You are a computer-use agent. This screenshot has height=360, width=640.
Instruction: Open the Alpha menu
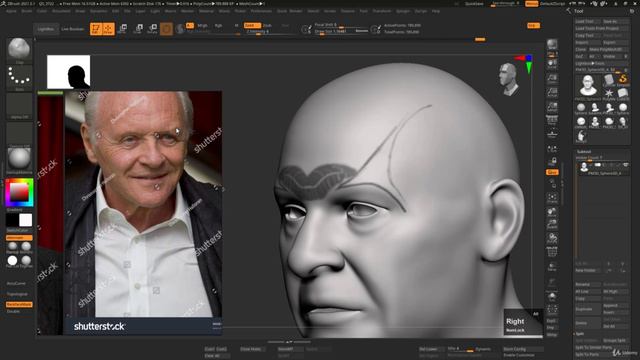point(11,11)
